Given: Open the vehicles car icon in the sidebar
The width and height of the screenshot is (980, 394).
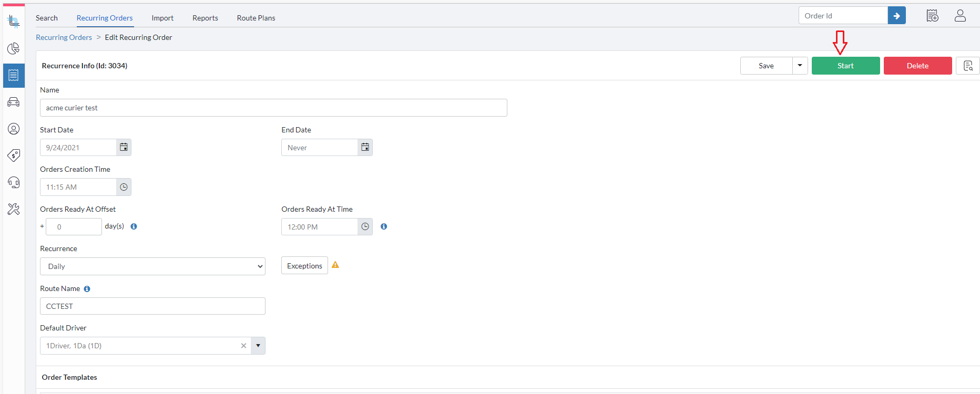Looking at the screenshot, I should [x=14, y=102].
